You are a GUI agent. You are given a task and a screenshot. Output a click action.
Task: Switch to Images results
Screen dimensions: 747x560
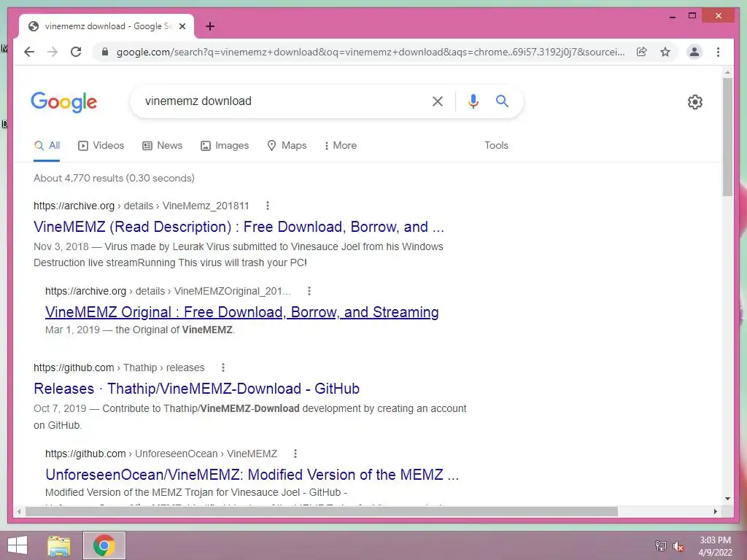(x=225, y=146)
